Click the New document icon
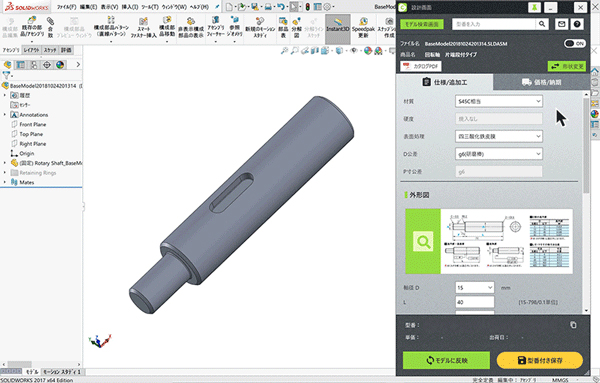Screen dimensions: 600x383 click(x=229, y=7)
